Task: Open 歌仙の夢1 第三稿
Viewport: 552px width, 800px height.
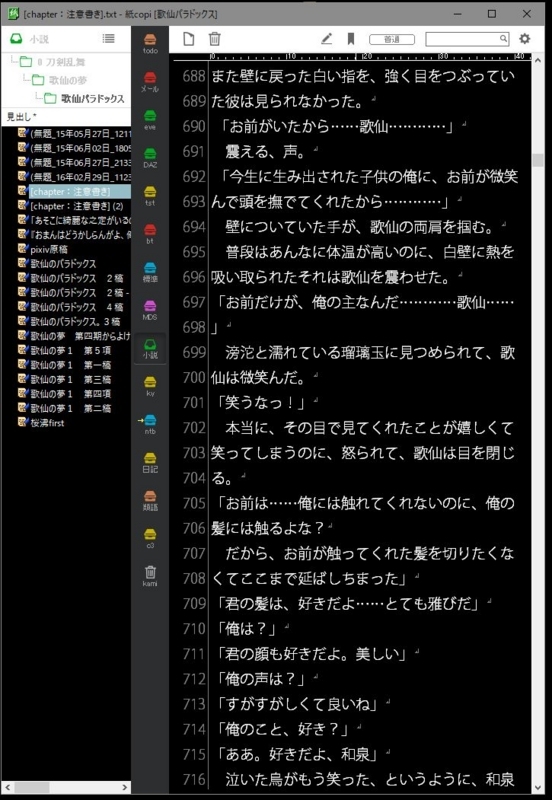Action: click(65, 379)
